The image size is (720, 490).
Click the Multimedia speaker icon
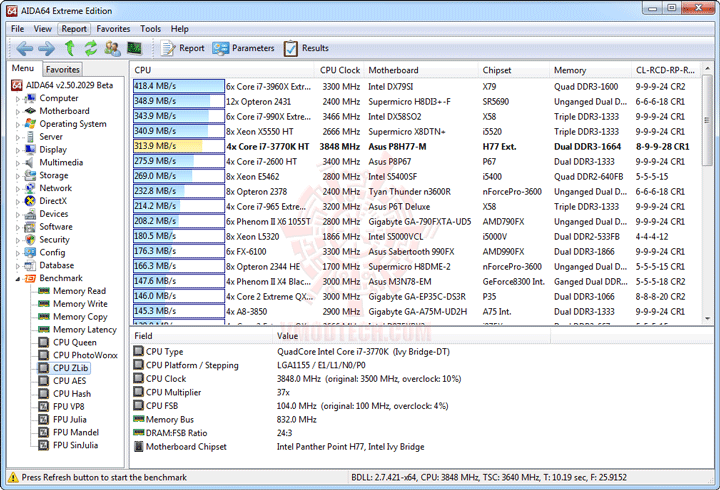[x=30, y=162]
